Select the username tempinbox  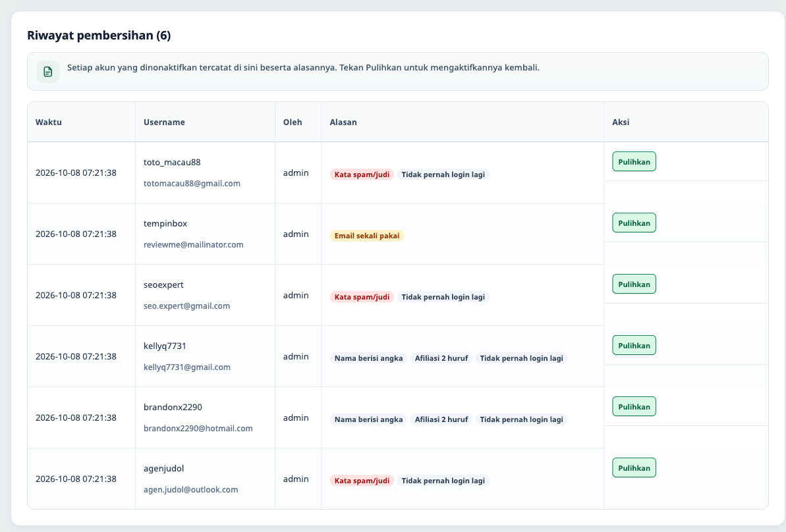pyautogui.click(x=165, y=223)
